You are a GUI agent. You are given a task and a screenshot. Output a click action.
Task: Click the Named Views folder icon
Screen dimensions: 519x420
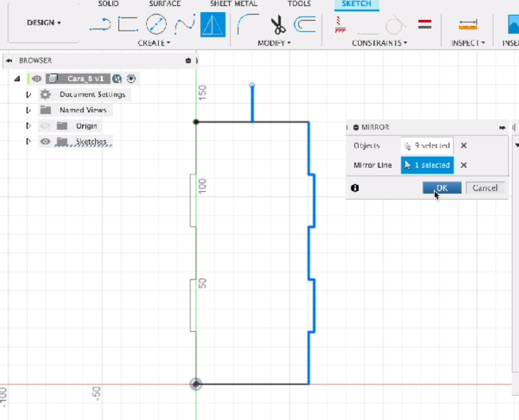(45, 110)
